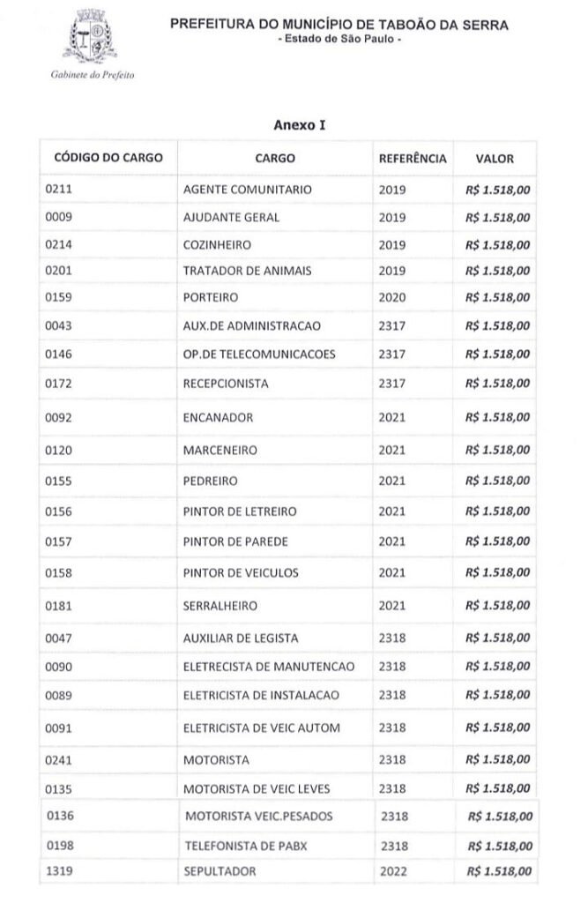Click cargo code 0120

(58, 451)
